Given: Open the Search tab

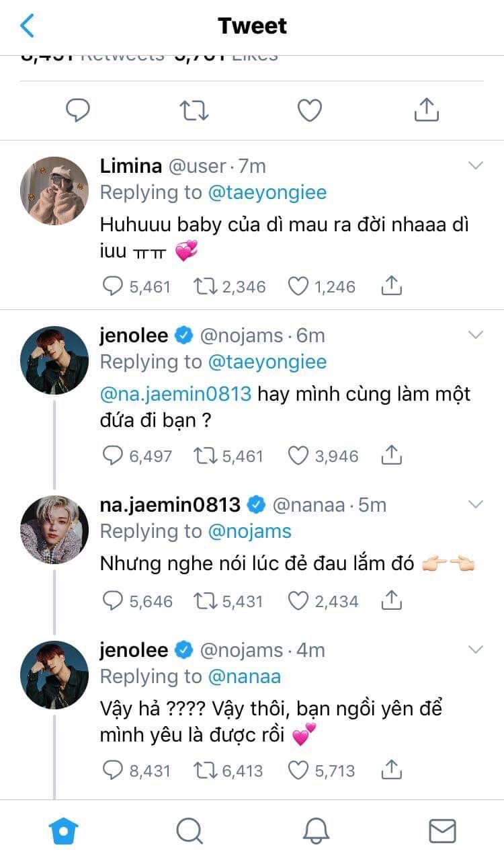Looking at the screenshot, I should pyautogui.click(x=190, y=831).
